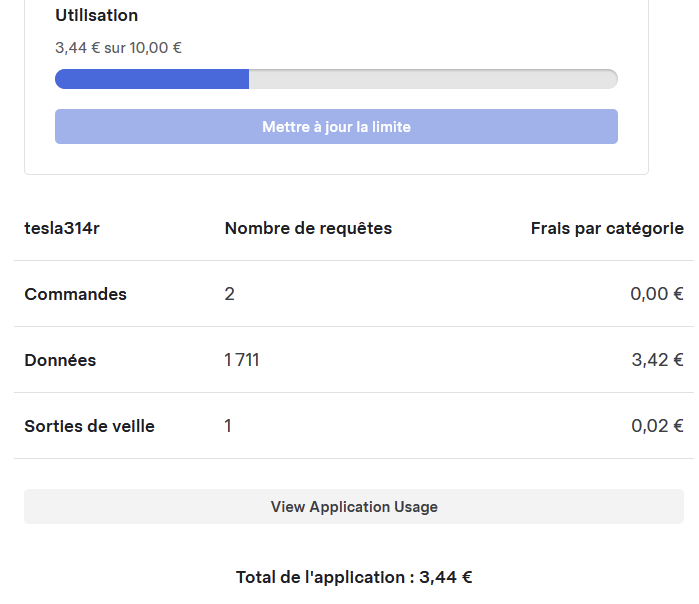
Task: Click the "Frais par catégorie" column header
Action: point(607,228)
